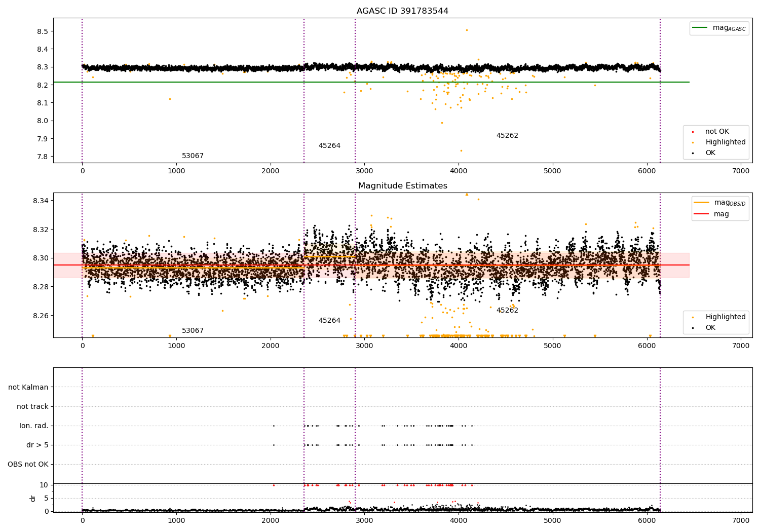Click the 45262 obsid label in top plot
The width and height of the screenshot is (760, 532).
(x=507, y=135)
